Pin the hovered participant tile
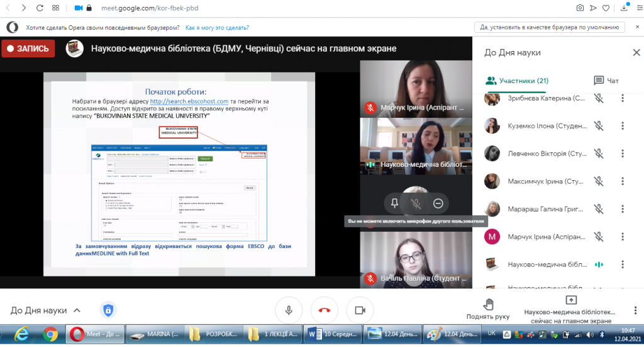The width and height of the screenshot is (644, 347). (394, 203)
